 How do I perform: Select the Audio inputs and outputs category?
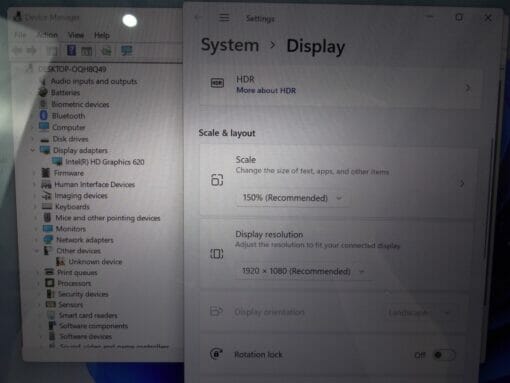coord(94,81)
